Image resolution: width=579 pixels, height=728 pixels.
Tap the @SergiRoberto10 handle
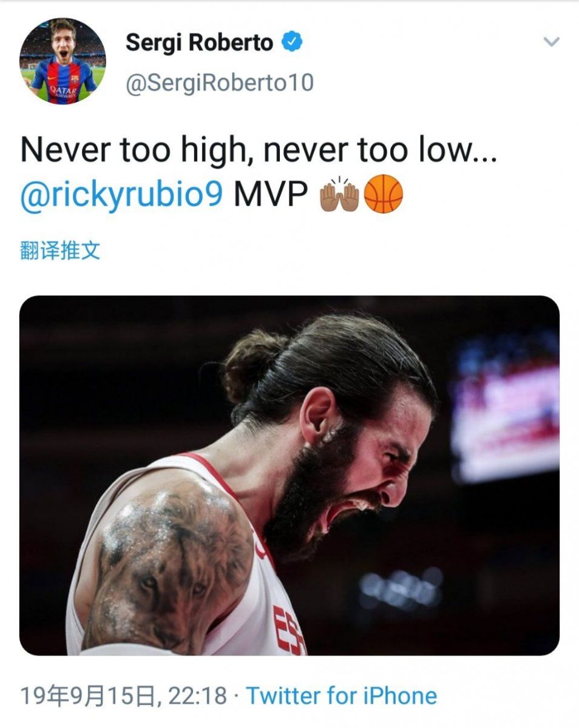220,82
